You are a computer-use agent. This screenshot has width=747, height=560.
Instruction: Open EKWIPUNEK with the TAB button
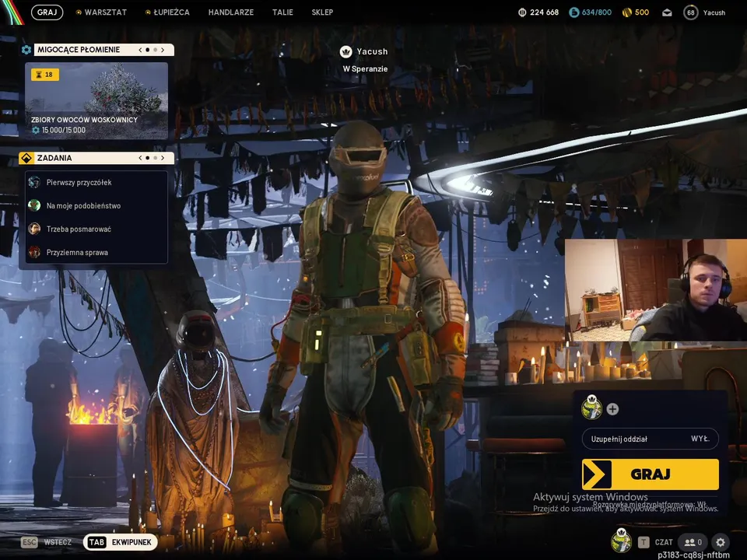tap(120, 542)
